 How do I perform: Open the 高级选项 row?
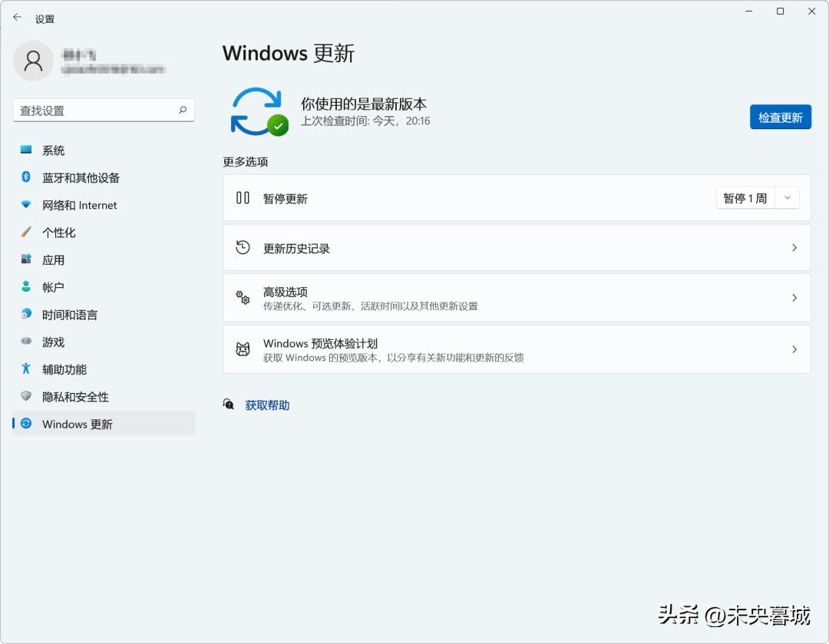coord(517,298)
